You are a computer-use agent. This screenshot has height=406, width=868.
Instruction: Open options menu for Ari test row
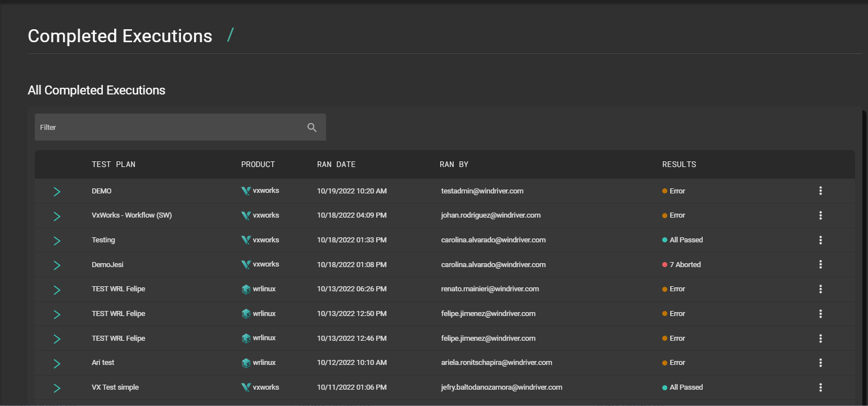(820, 363)
